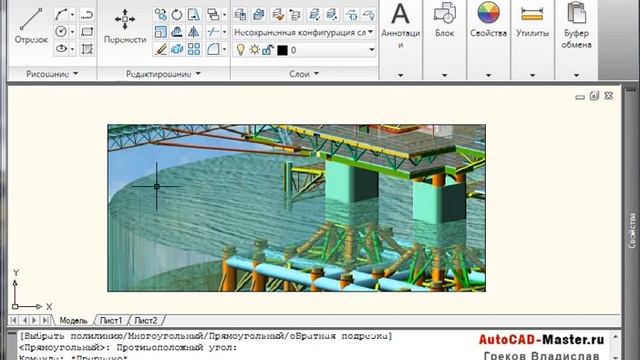
Task: Open the Буфер обмена panel
Action: click(576, 39)
